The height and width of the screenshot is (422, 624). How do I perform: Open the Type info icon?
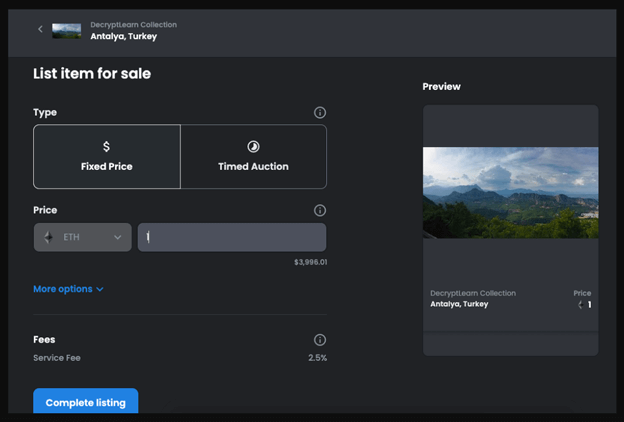320,113
